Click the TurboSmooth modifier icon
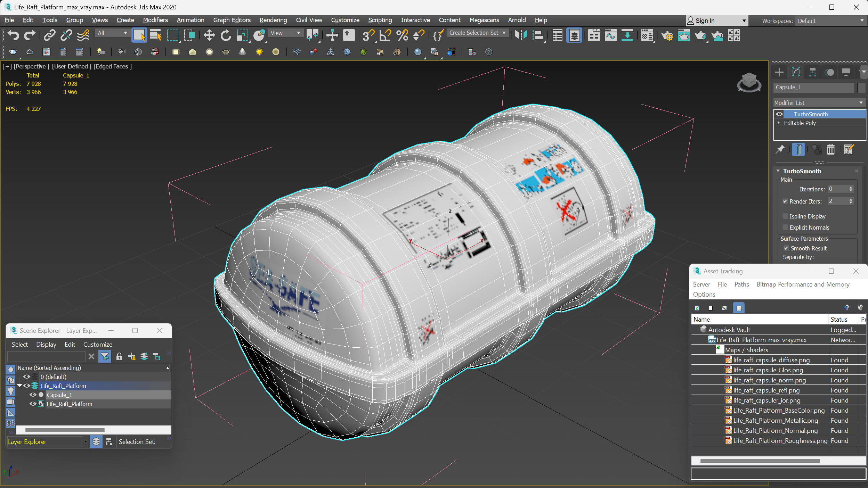Viewport: 868px width, 488px height. pyautogui.click(x=780, y=114)
